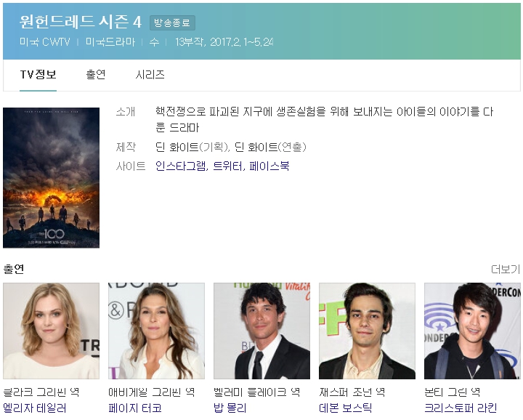The height and width of the screenshot is (420, 523).
Task: Visit the 트위터 site link
Action: click(x=227, y=166)
